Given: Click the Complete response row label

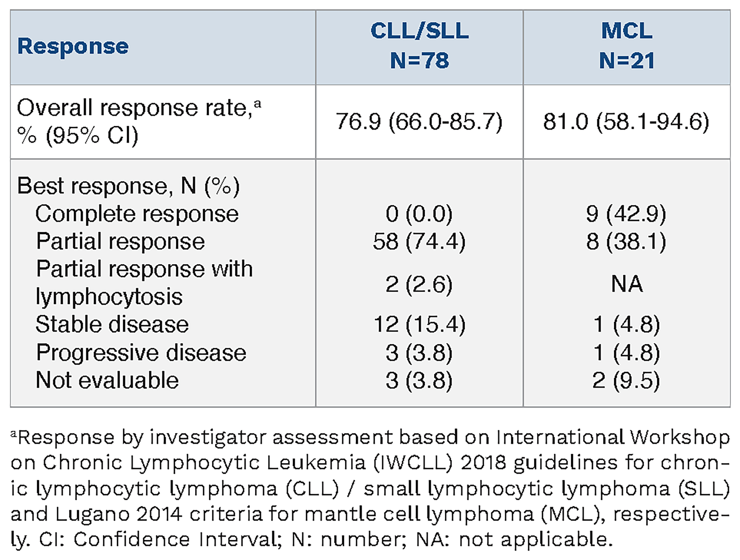Looking at the screenshot, I should pos(137,214).
